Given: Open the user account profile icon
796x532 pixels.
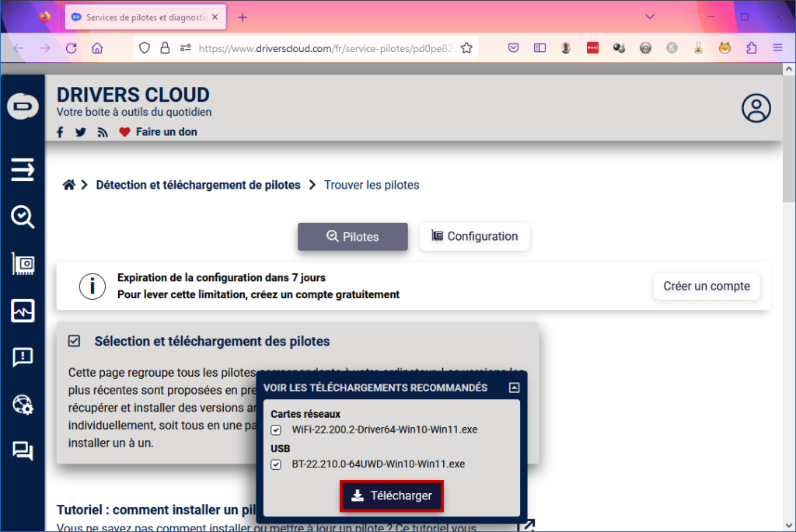Looking at the screenshot, I should click(756, 108).
